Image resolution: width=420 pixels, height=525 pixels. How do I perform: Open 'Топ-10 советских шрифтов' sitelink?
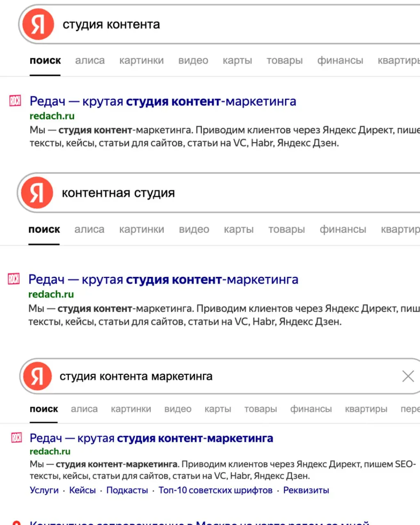216,490
